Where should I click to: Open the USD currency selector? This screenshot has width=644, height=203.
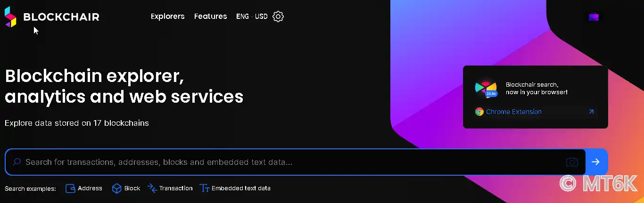pyautogui.click(x=261, y=16)
